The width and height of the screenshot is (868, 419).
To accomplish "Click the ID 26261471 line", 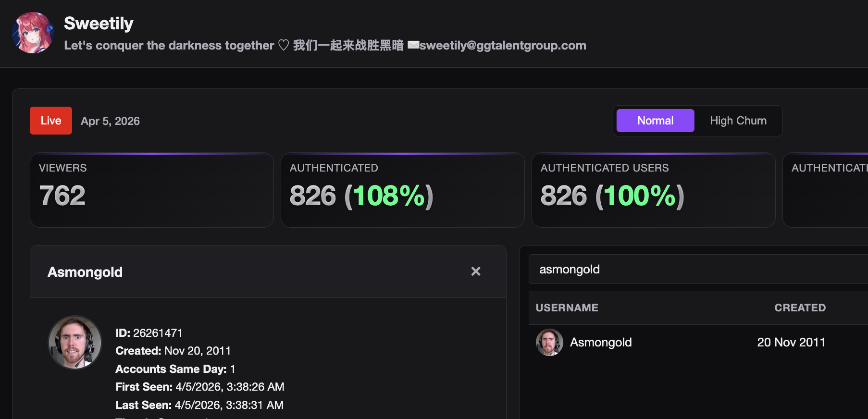I will pos(149,333).
